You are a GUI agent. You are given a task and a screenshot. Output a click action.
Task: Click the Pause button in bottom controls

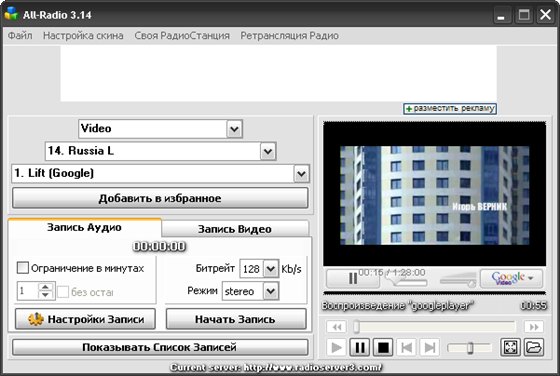coord(360,347)
